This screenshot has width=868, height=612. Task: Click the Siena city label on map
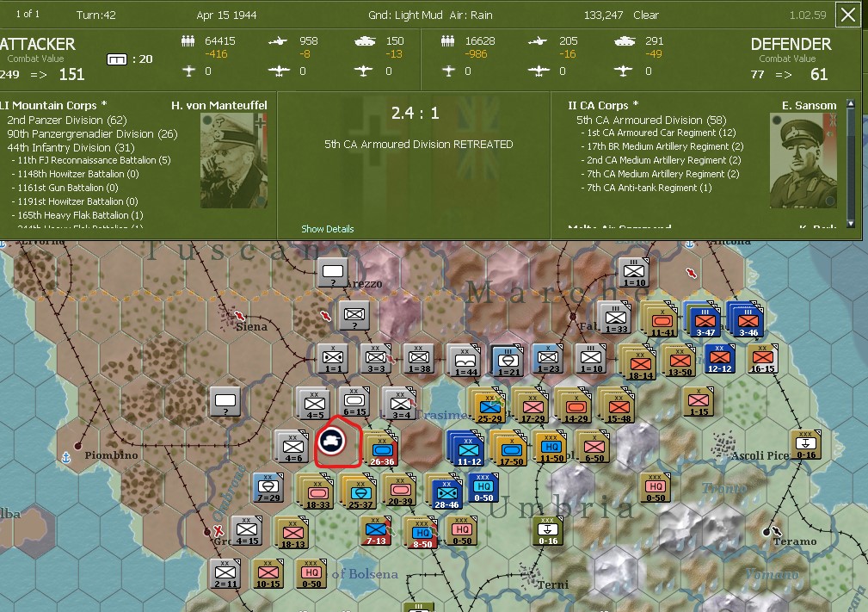[251, 327]
